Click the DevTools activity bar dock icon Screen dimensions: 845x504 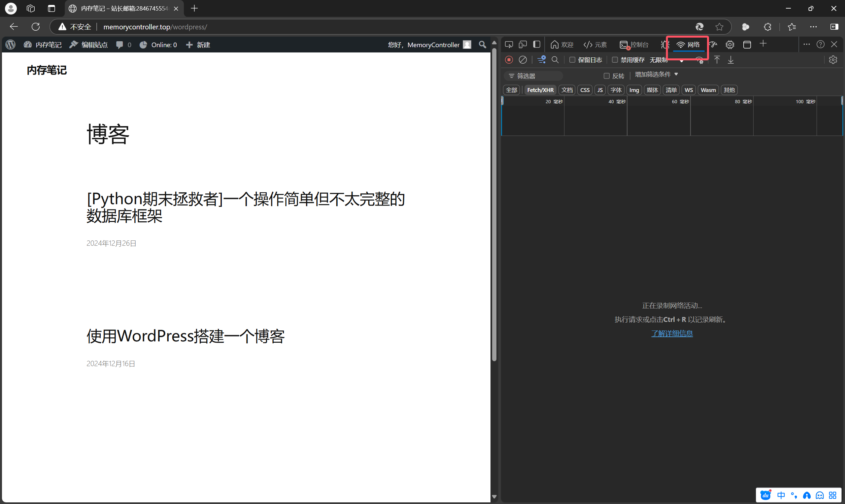536,45
